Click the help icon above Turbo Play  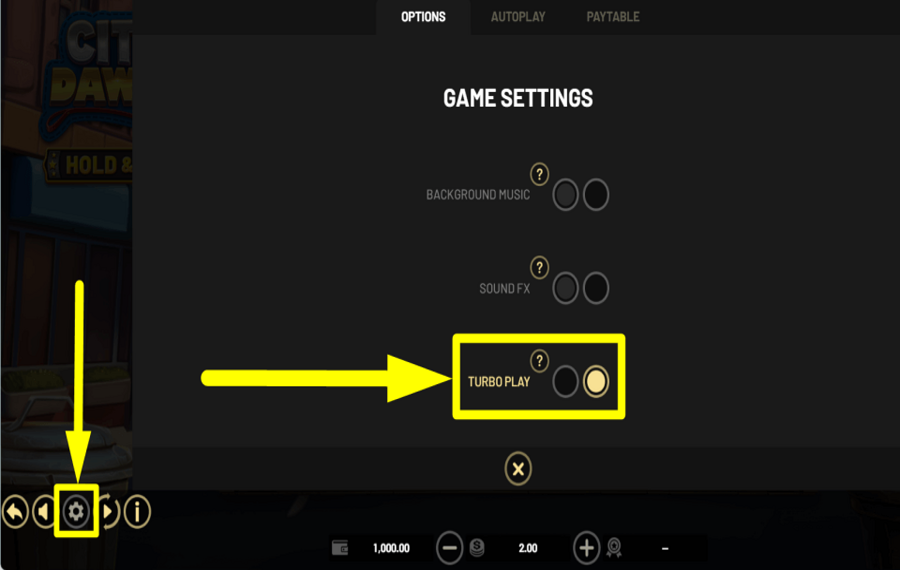(539, 361)
